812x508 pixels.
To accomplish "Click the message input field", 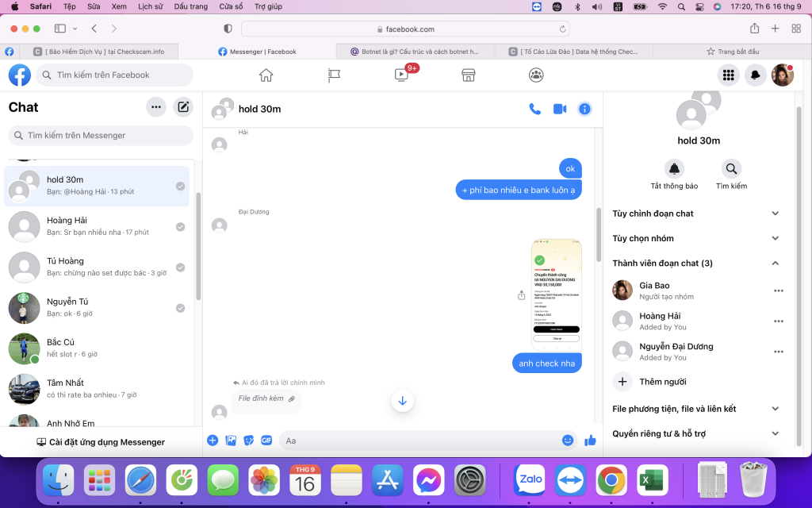I will point(420,441).
